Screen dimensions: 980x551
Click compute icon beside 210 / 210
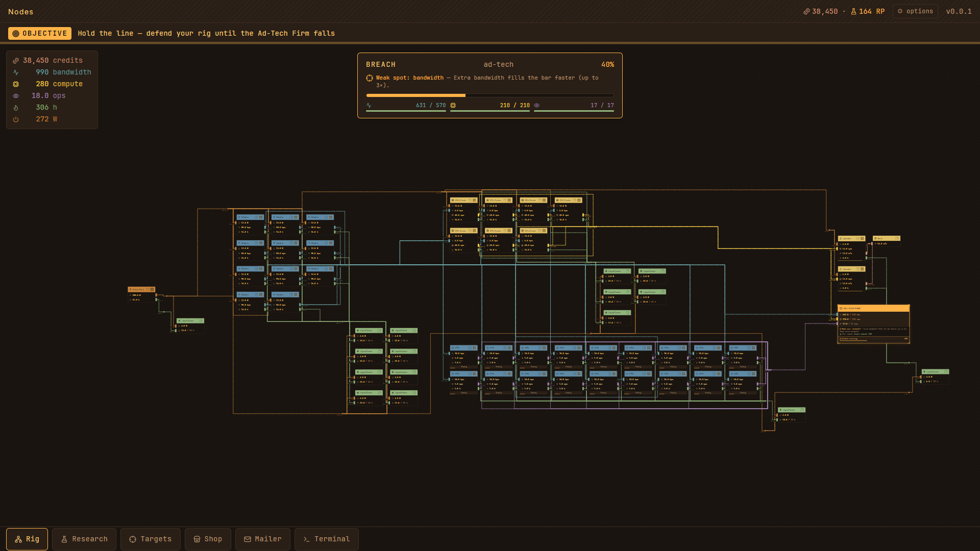[453, 106]
